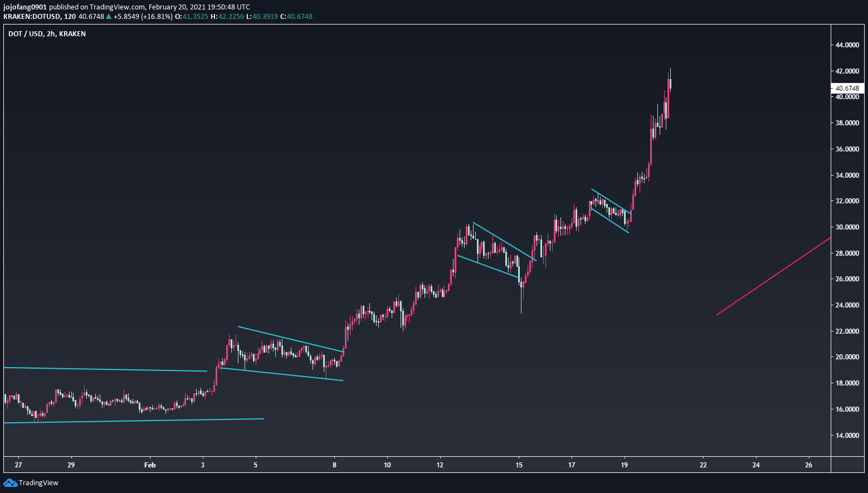This screenshot has height=493, width=868.
Task: Click the 22 date on time axis
Action: pos(703,465)
